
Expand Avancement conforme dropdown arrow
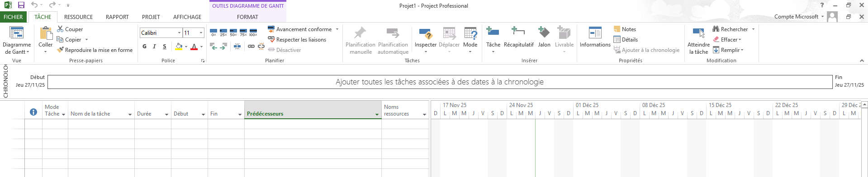pyautogui.click(x=337, y=29)
